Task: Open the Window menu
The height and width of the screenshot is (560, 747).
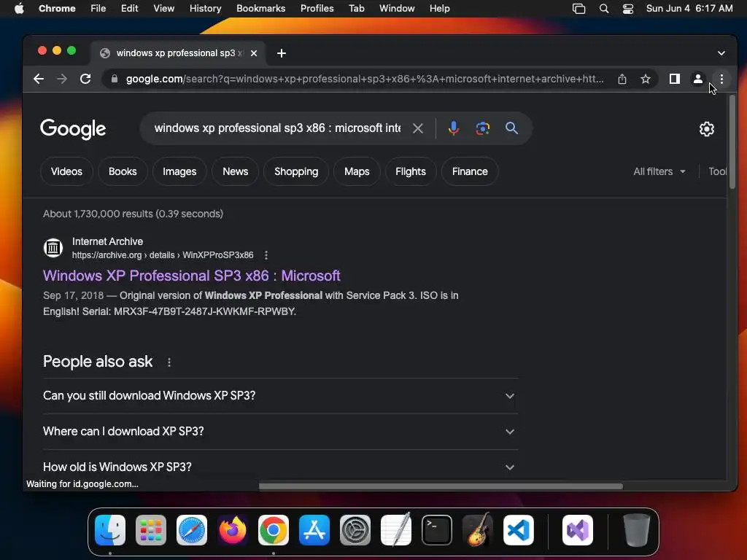Action: point(397,9)
